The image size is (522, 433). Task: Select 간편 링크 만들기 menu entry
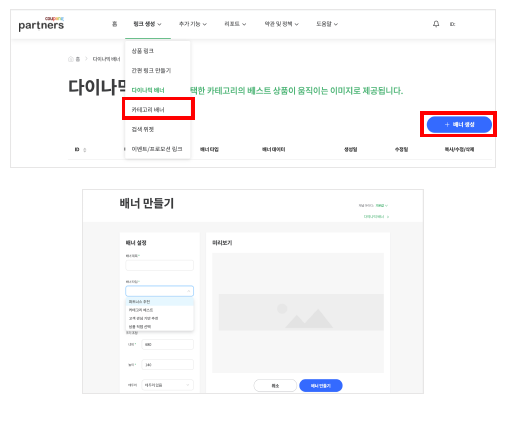151,70
